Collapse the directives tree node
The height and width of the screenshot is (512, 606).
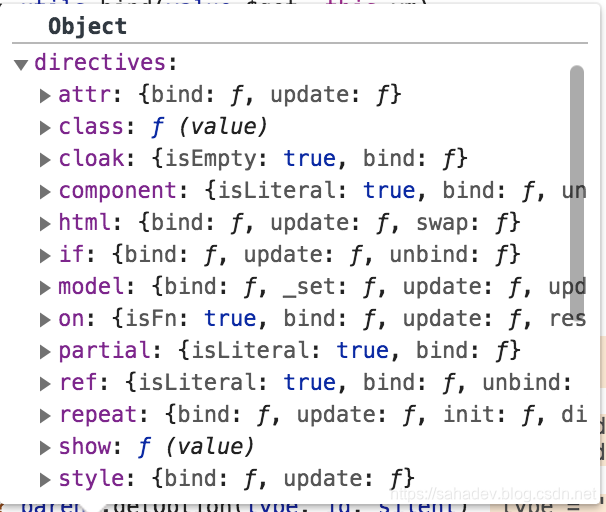[x=21, y=64]
